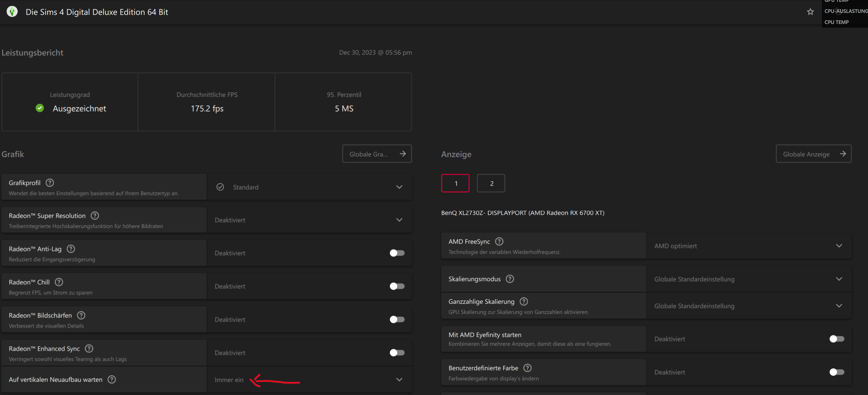The image size is (868, 395).
Task: Click CPU-AUSLASTUNG in the metrics overlay
Action: [x=846, y=11]
